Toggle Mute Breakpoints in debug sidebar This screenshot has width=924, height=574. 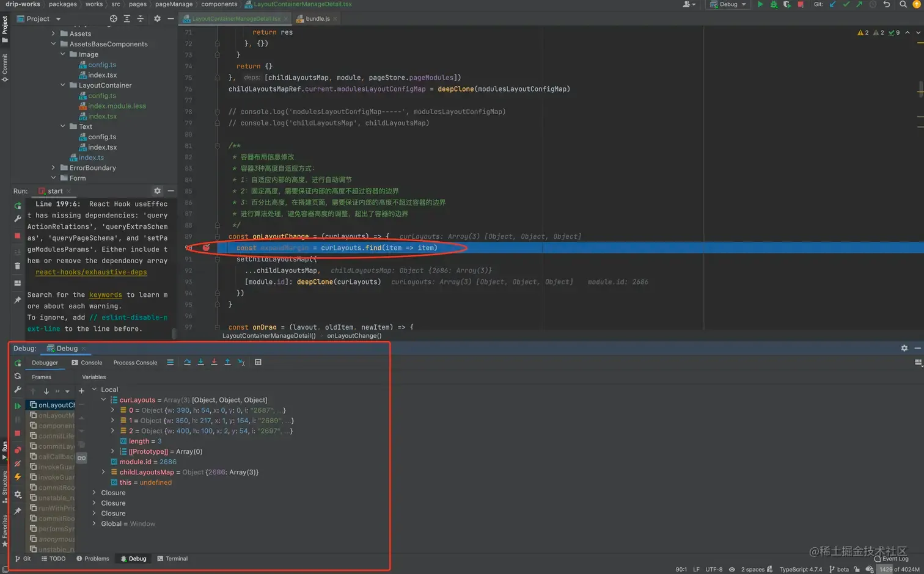pos(18,464)
